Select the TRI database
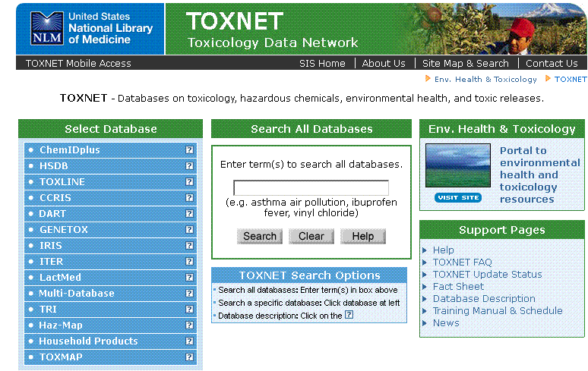This screenshot has height=371, width=588. tap(48, 310)
